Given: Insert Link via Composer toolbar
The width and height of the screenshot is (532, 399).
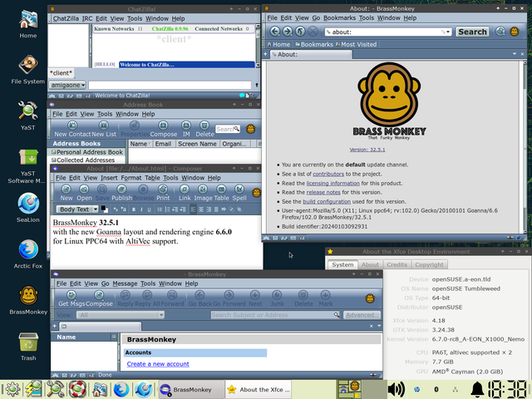Looking at the screenshot, I should click(x=185, y=193).
